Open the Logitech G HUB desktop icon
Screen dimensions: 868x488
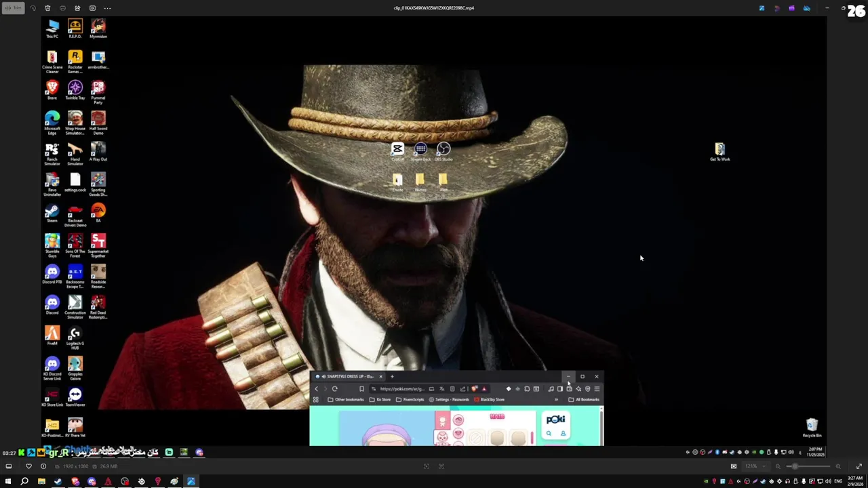(x=75, y=338)
